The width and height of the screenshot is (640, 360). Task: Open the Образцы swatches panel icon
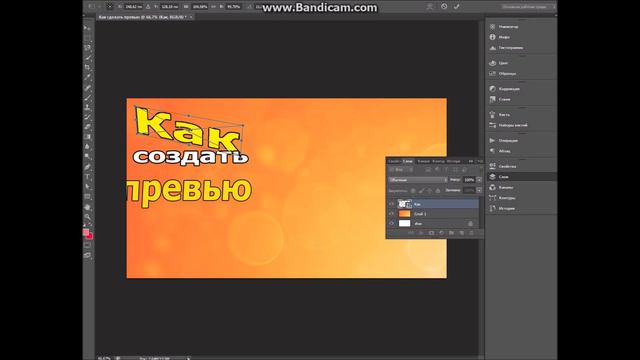click(x=493, y=73)
